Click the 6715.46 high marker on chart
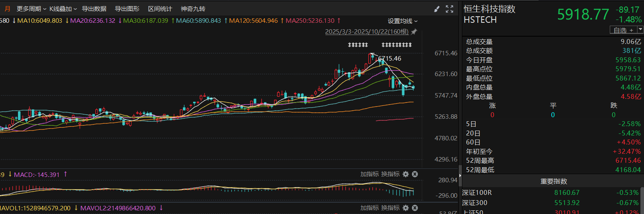The height and width of the screenshot is (214, 644). (390, 59)
